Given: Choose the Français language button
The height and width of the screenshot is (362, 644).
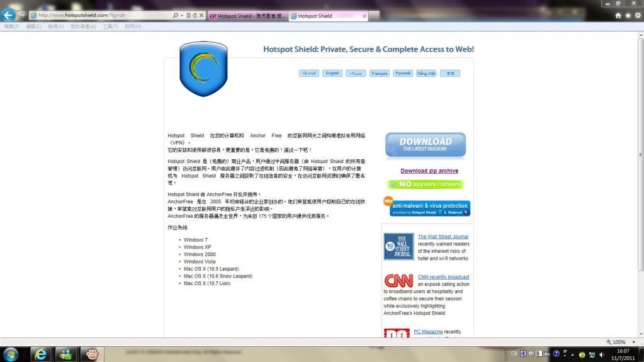Looking at the screenshot, I should 379,73.
